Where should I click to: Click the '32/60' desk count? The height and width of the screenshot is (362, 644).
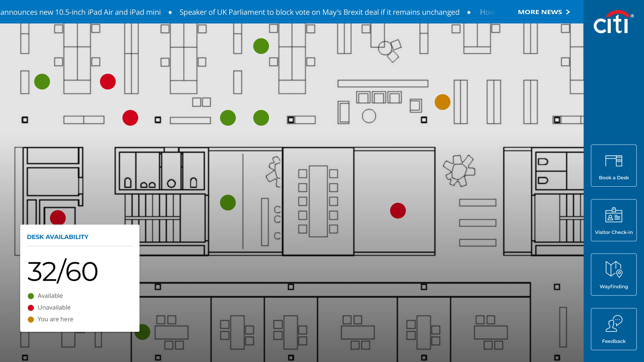(x=63, y=271)
